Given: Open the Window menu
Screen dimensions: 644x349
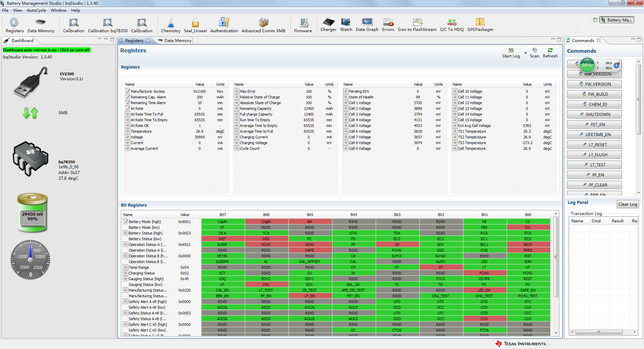Looking at the screenshot, I should pos(58,10).
